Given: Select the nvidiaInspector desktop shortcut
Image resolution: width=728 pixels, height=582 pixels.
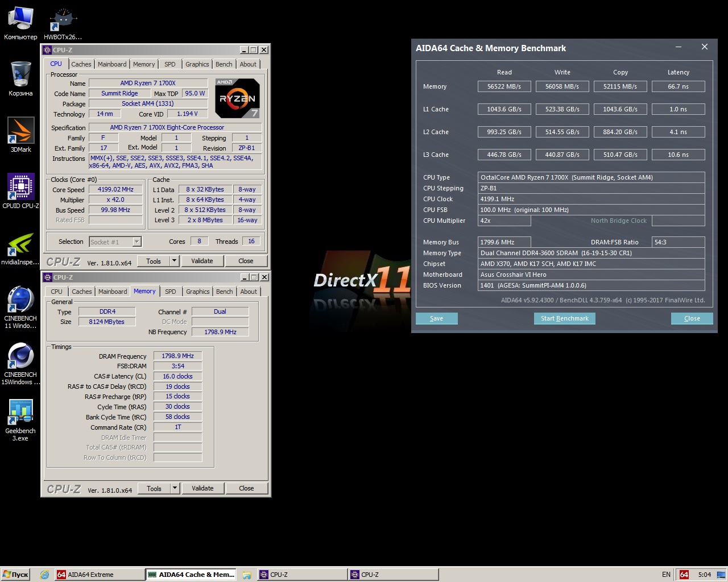Looking at the screenshot, I should click(20, 248).
